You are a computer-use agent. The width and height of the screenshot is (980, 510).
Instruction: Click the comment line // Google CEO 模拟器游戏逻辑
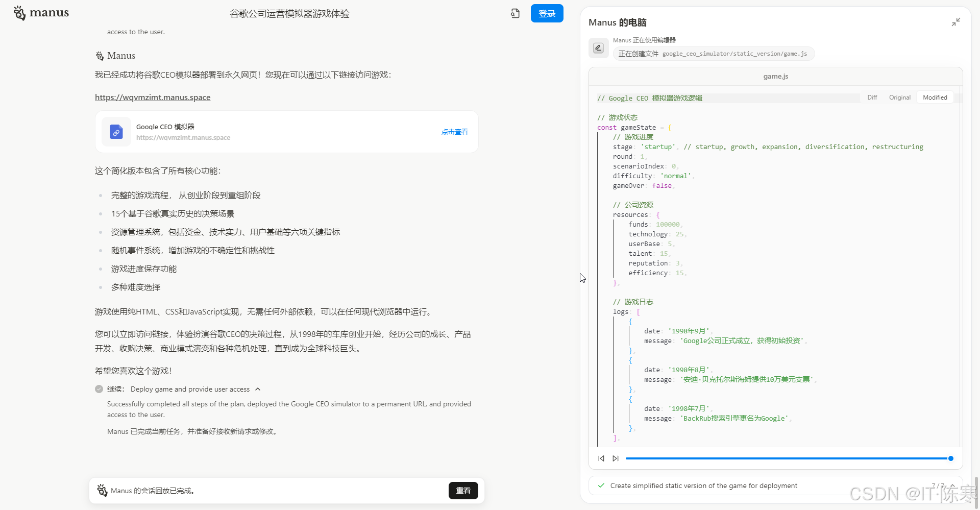pyautogui.click(x=650, y=98)
